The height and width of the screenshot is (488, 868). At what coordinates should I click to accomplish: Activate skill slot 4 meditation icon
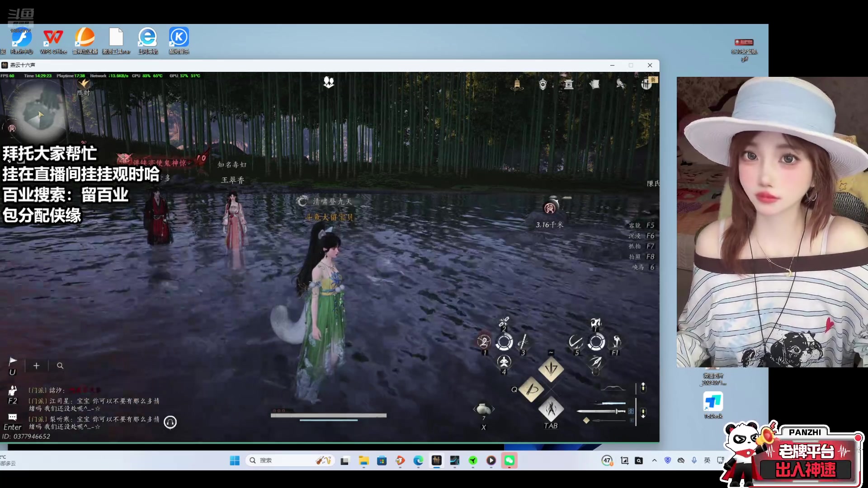tap(504, 362)
